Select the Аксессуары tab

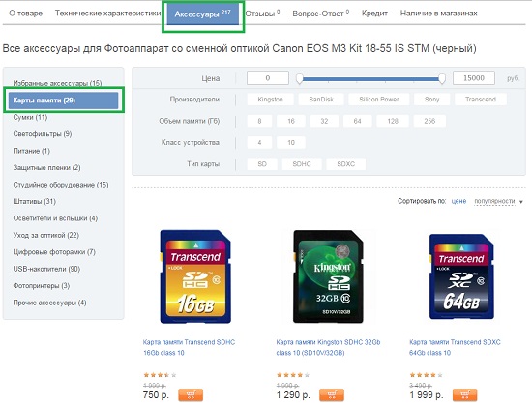click(x=202, y=14)
